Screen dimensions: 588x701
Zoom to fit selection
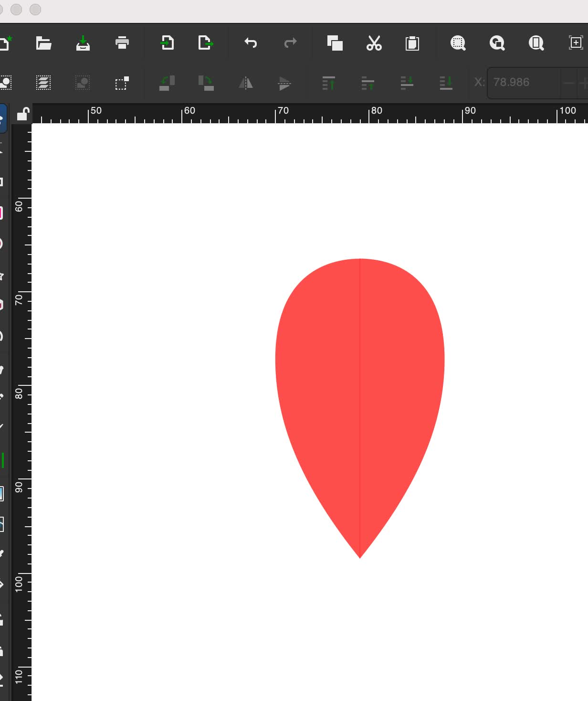click(x=458, y=43)
